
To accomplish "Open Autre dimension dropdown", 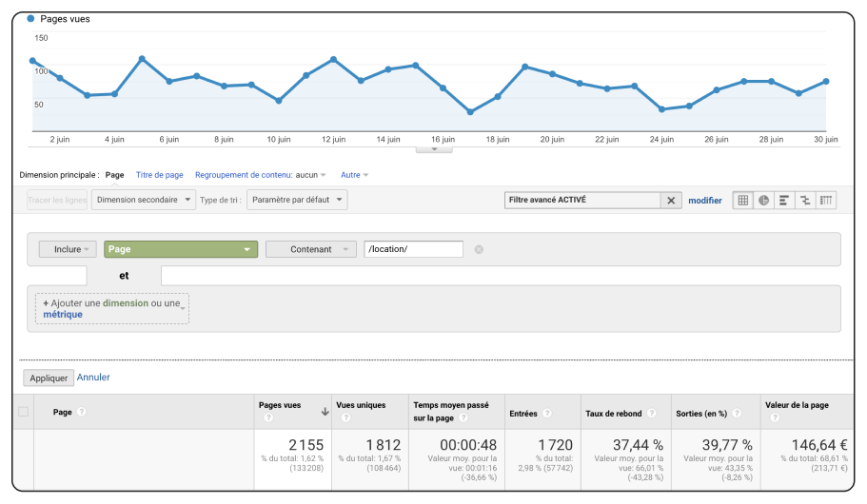I will click(x=354, y=175).
